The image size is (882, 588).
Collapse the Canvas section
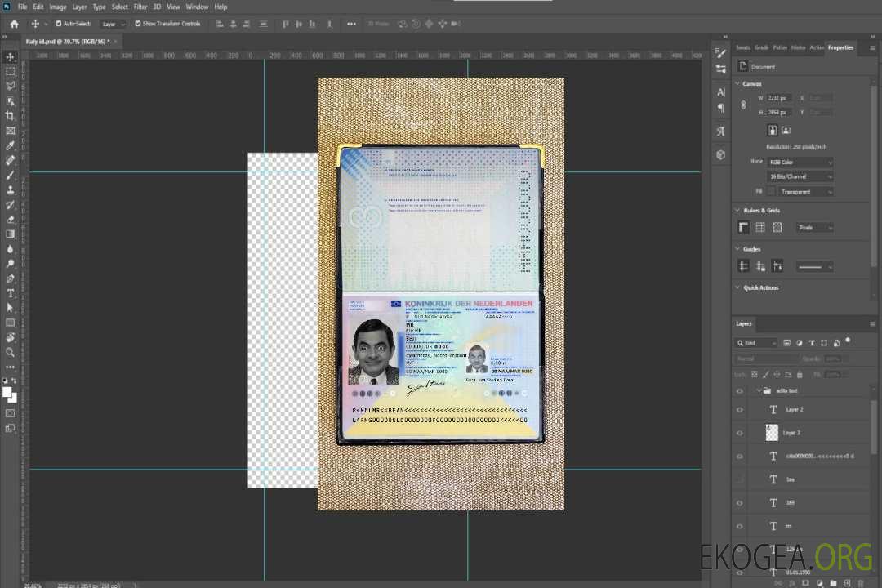[x=737, y=84]
